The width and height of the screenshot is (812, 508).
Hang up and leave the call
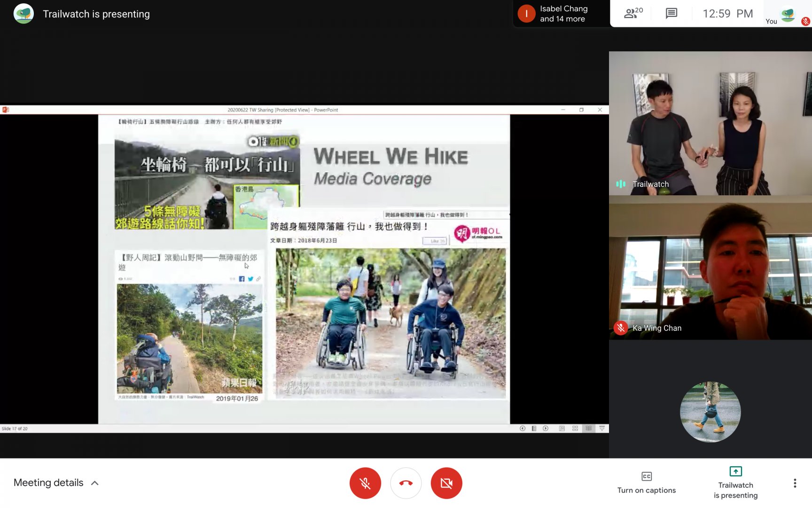click(406, 483)
